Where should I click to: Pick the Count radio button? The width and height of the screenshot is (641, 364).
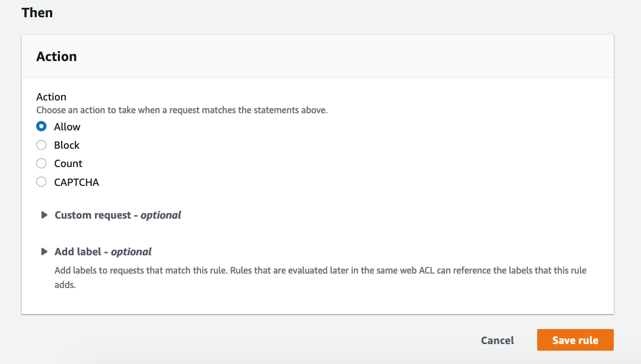41,164
